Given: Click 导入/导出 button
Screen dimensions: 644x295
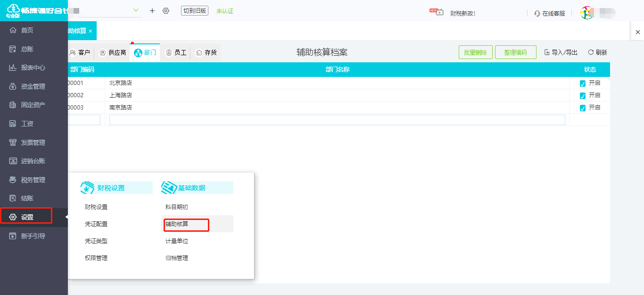Looking at the screenshot, I should tap(561, 52).
